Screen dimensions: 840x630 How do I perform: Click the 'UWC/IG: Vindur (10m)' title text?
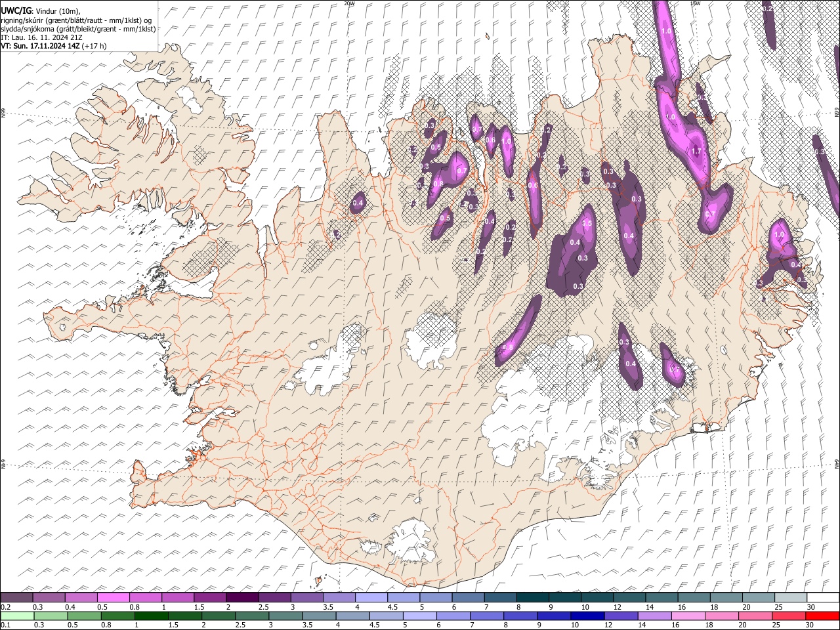pos(41,10)
